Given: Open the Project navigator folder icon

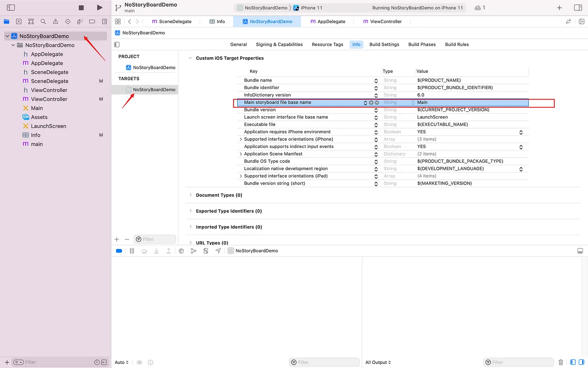Looking at the screenshot, I should coord(7,21).
